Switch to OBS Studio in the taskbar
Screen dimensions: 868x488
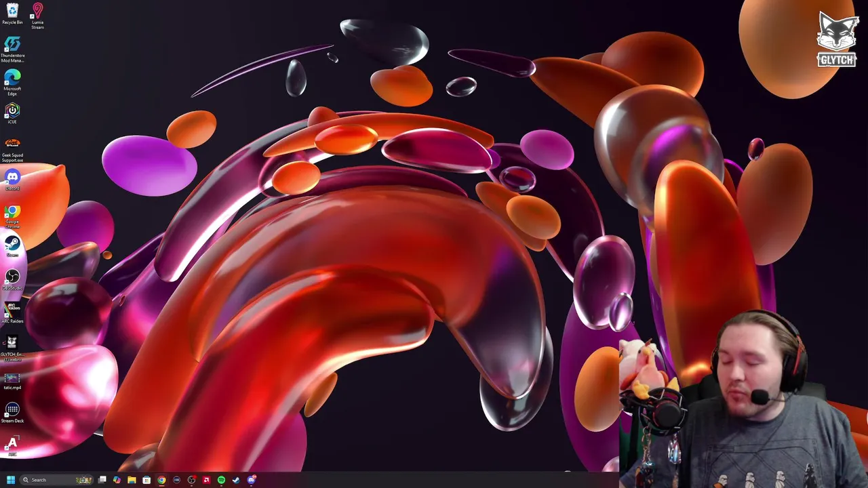[191, 480]
